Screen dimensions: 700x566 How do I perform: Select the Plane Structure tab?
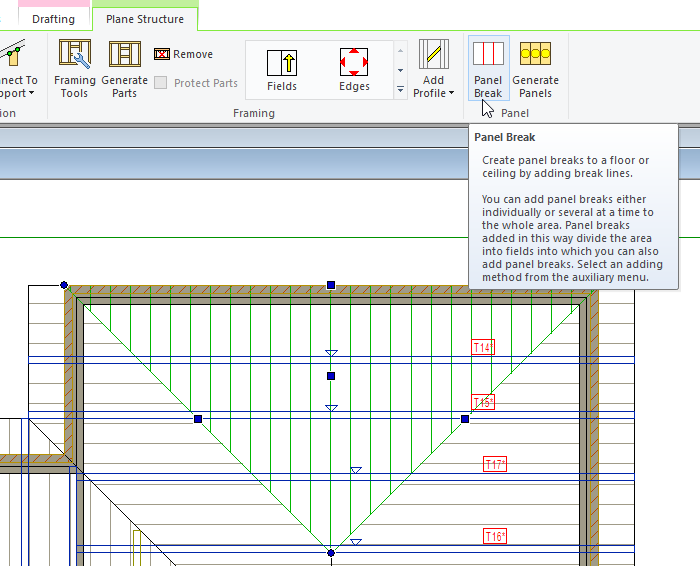pos(145,19)
